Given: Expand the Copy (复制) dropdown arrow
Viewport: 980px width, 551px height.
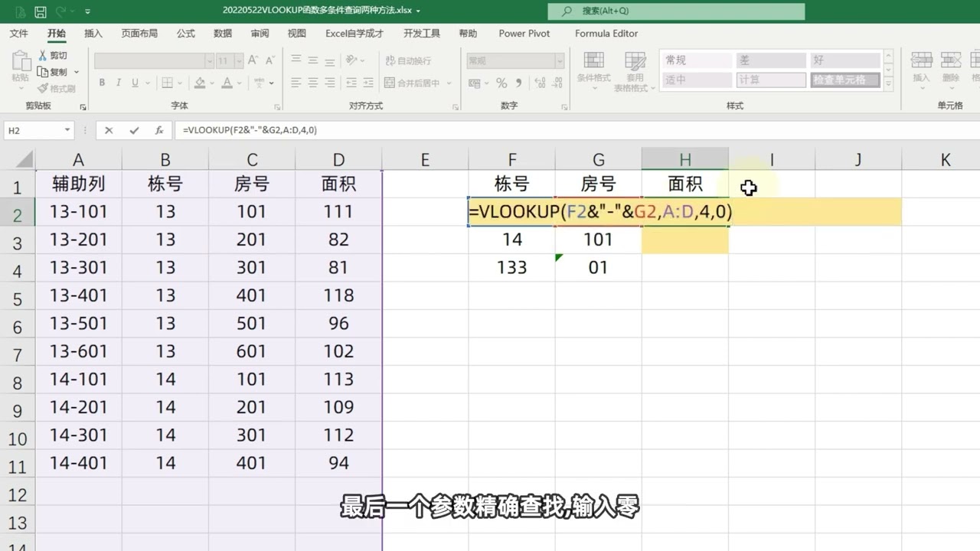Looking at the screenshot, I should (77, 72).
